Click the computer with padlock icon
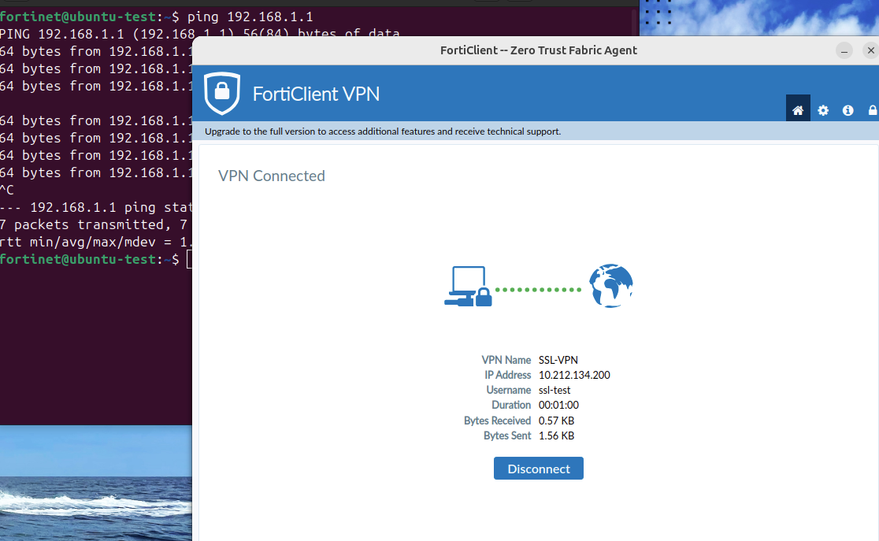The image size is (879, 541). pos(468,286)
